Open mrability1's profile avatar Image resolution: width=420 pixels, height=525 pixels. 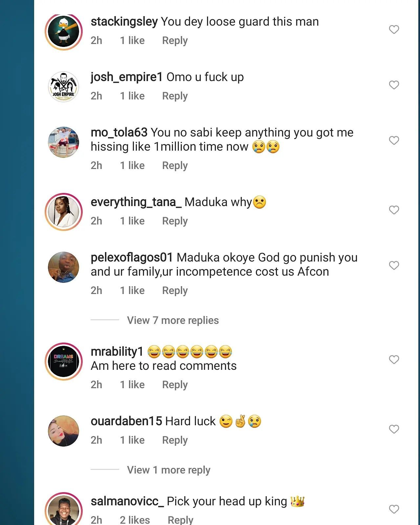point(64,362)
